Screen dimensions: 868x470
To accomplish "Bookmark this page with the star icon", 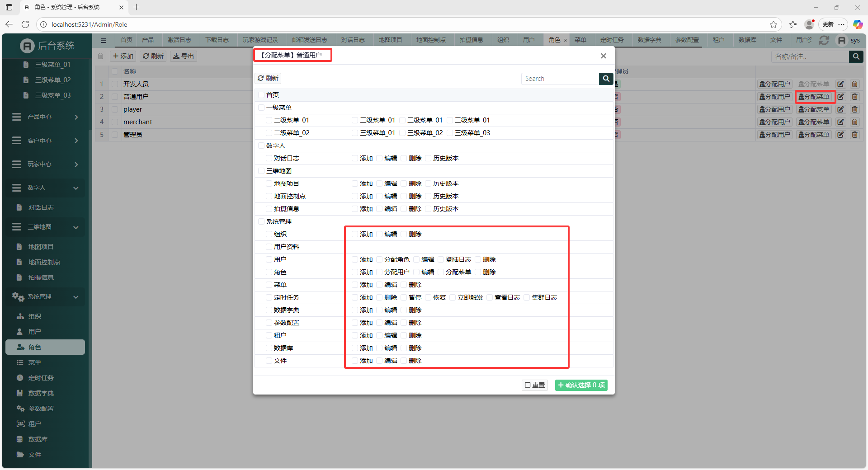I will tap(773, 24).
